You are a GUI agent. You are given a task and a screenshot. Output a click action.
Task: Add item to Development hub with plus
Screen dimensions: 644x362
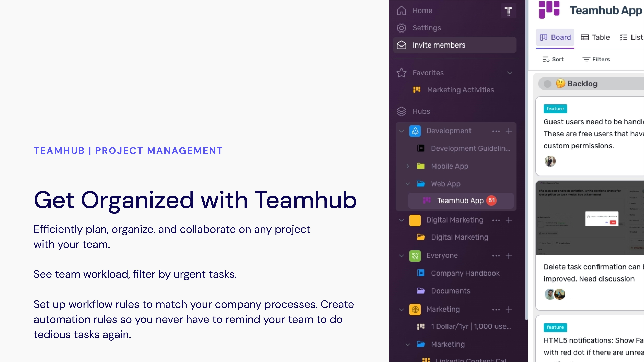pos(509,131)
